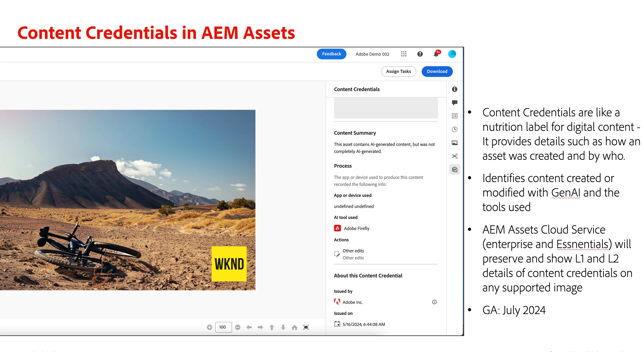Open the version history clock icon

click(454, 129)
